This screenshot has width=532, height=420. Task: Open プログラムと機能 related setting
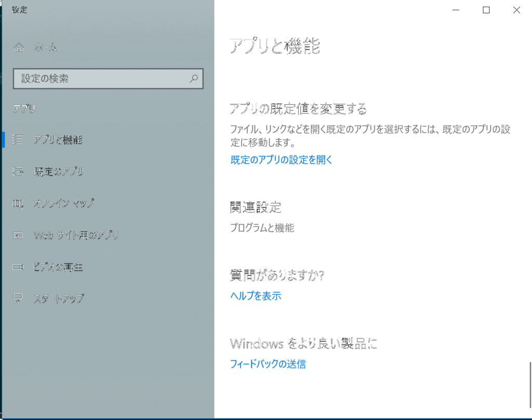(262, 228)
